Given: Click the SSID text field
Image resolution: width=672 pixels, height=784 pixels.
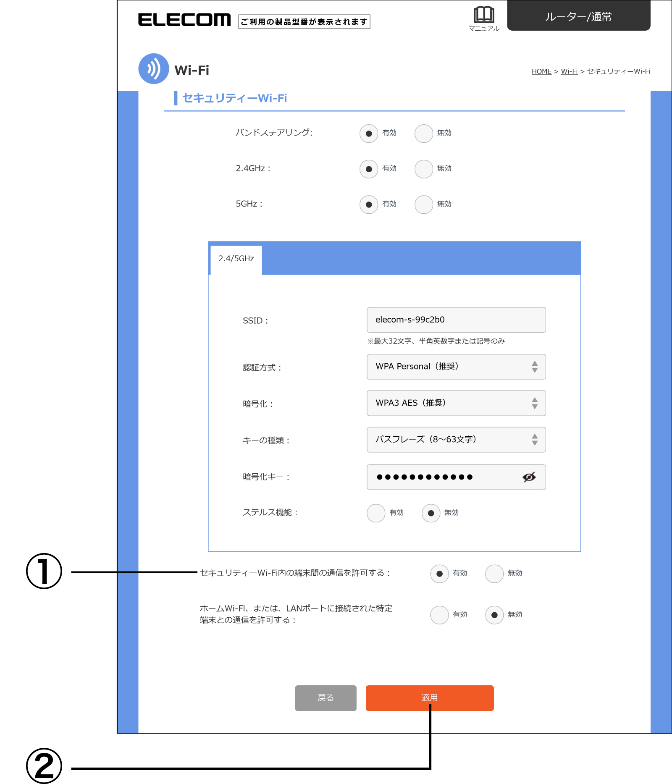Looking at the screenshot, I should click(x=456, y=320).
